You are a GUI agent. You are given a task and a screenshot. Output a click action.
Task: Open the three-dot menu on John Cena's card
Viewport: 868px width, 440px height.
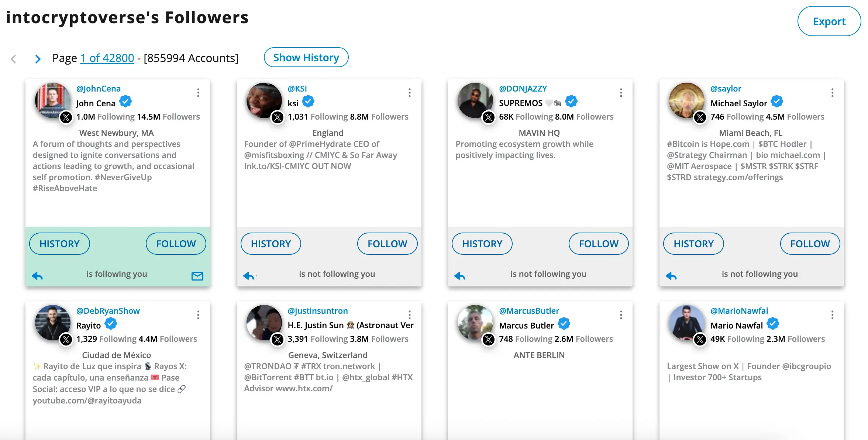(198, 93)
